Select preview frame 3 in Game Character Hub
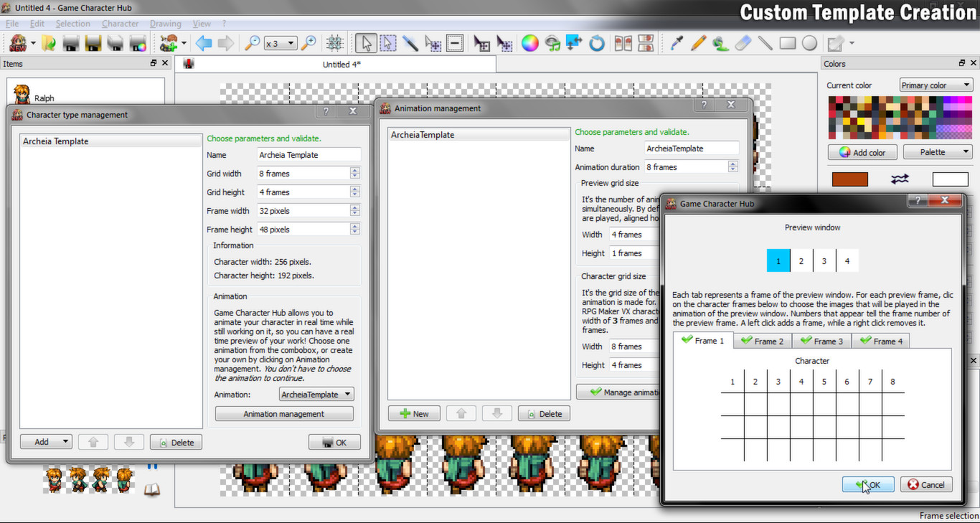This screenshot has height=523, width=980. coord(824,260)
